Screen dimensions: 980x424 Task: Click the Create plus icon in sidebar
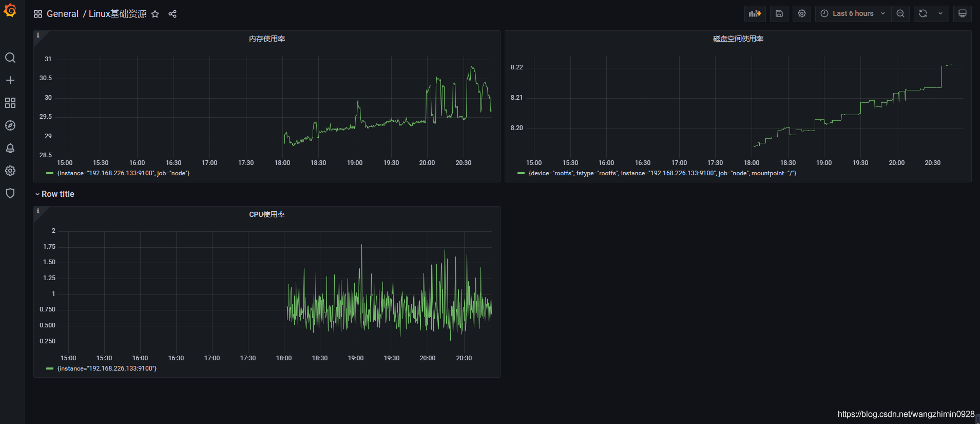(10, 80)
